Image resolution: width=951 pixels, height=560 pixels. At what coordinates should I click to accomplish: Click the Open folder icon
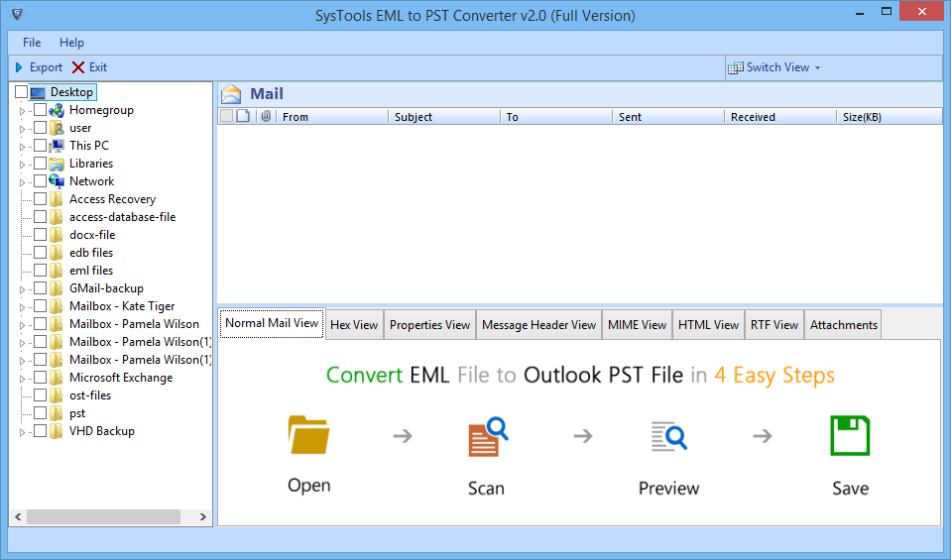[308, 436]
